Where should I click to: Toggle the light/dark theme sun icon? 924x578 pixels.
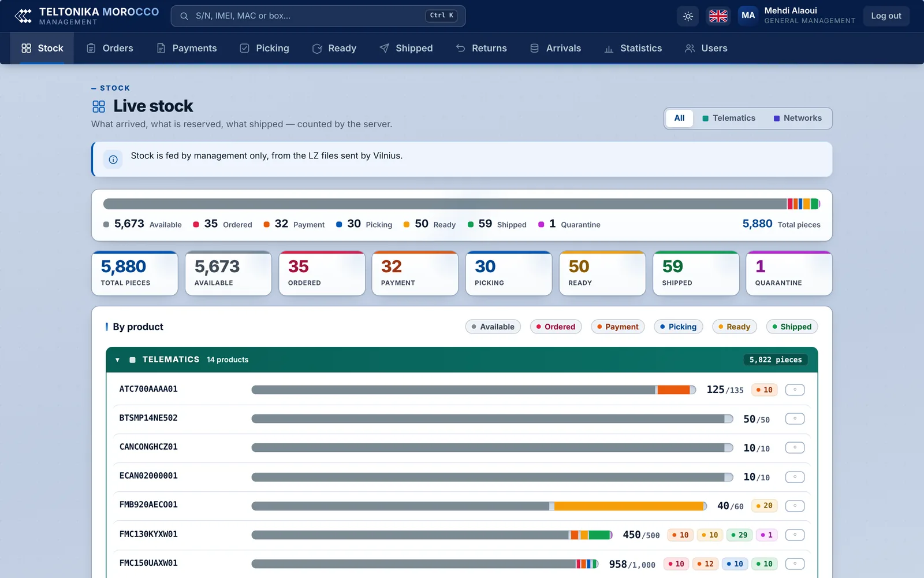pos(688,16)
